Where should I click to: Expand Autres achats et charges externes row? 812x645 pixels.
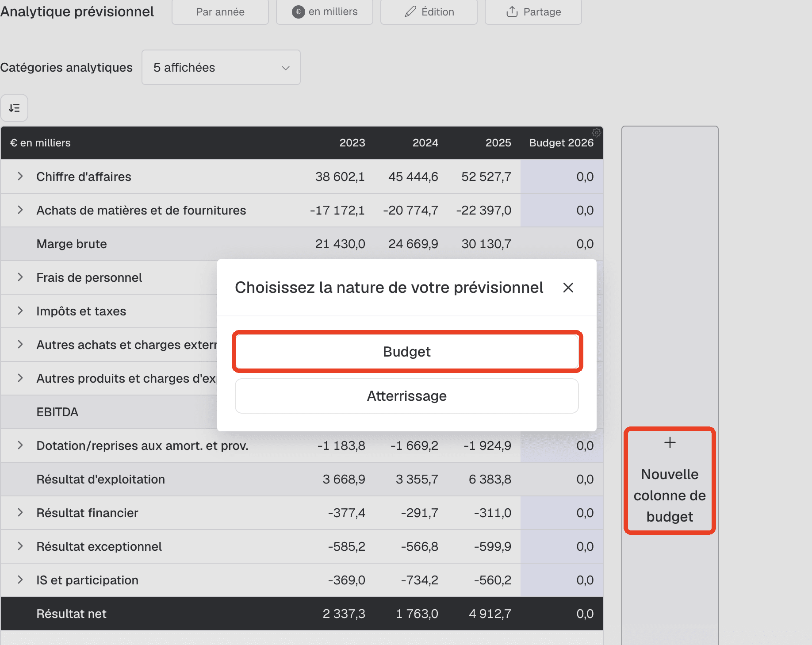click(x=20, y=344)
